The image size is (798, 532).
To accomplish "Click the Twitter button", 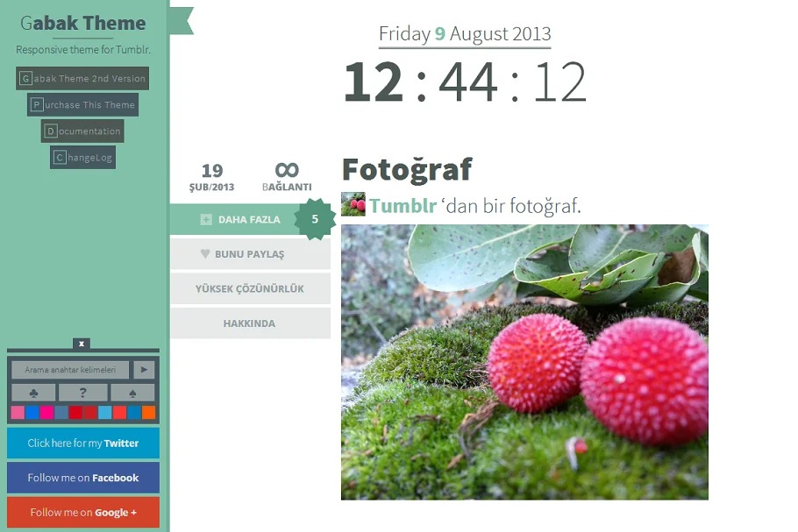I will (x=83, y=443).
